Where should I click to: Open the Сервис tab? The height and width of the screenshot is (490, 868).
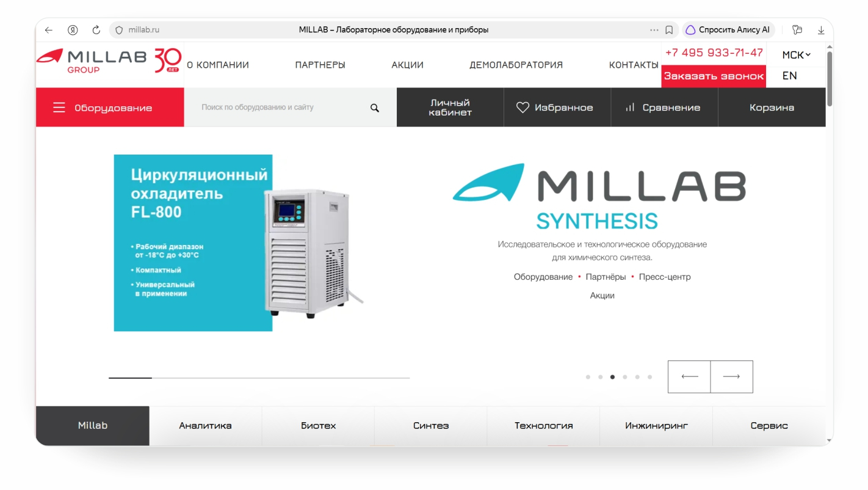tap(769, 426)
